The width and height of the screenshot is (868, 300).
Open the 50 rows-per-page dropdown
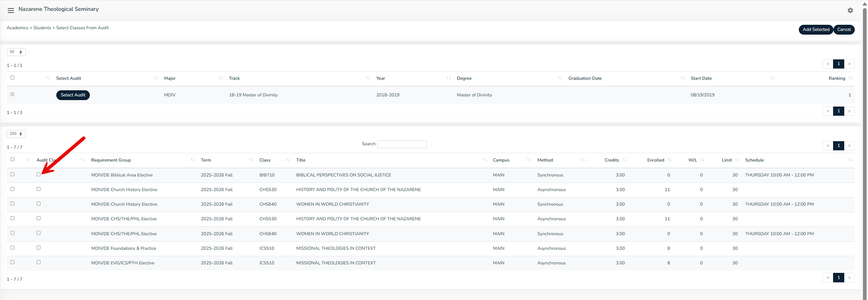point(16,52)
